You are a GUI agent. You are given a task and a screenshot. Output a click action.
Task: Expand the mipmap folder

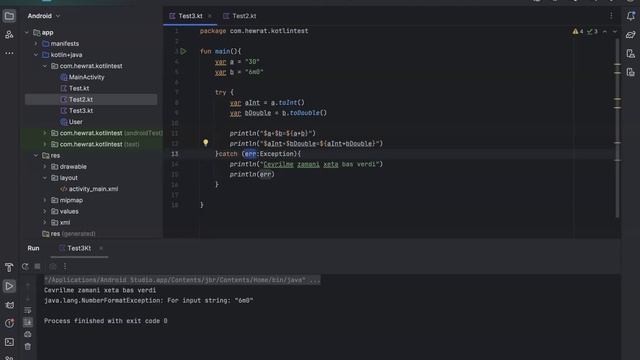click(x=45, y=200)
